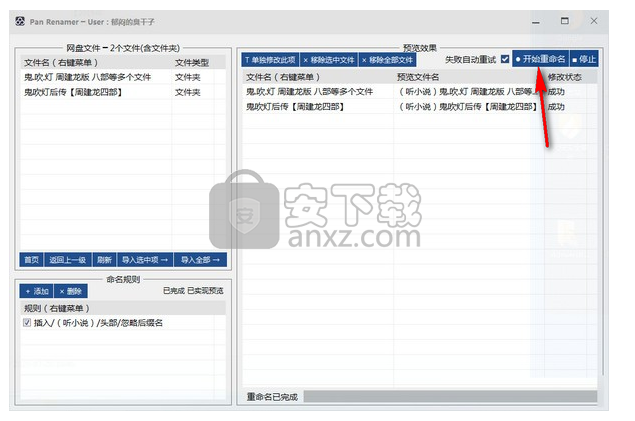Delete naming rule with 删除 button
Screen dimensions: 635x421
click(71, 291)
